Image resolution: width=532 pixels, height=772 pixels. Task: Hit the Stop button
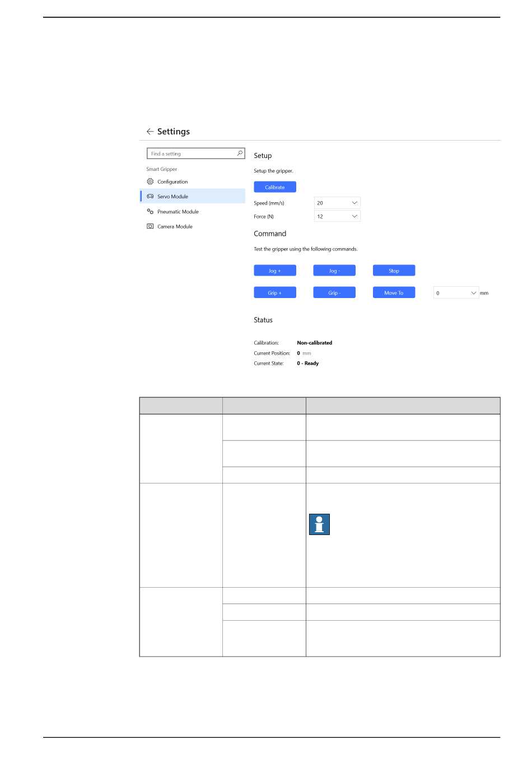394,271
